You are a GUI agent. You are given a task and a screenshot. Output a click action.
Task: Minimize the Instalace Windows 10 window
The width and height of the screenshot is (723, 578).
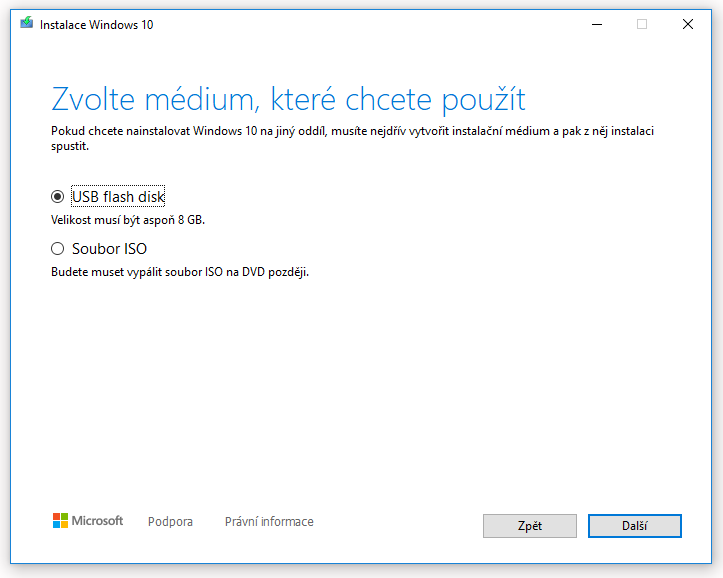pyautogui.click(x=597, y=24)
